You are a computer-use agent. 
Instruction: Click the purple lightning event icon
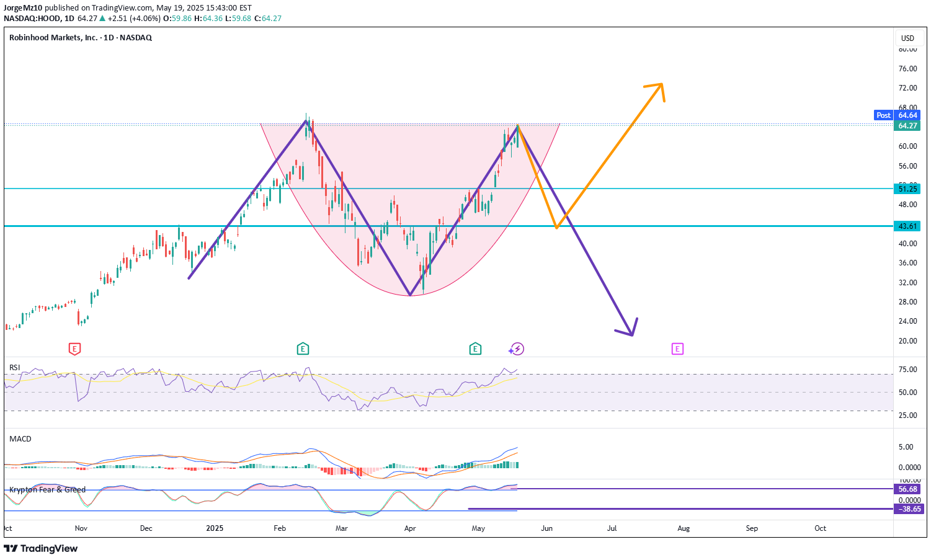517,349
